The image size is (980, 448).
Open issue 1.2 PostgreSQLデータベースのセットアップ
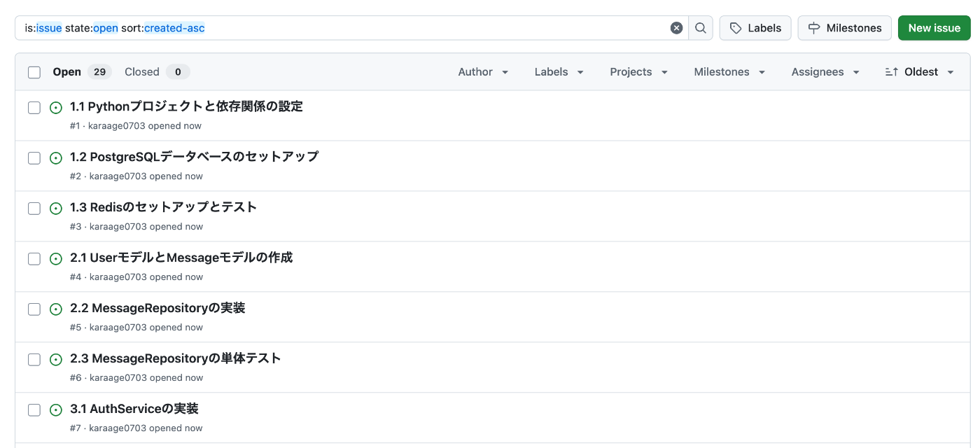(x=194, y=157)
